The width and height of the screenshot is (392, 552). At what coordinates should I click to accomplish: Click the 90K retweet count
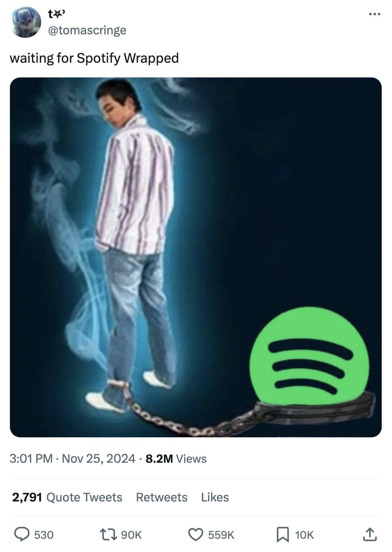[131, 535]
